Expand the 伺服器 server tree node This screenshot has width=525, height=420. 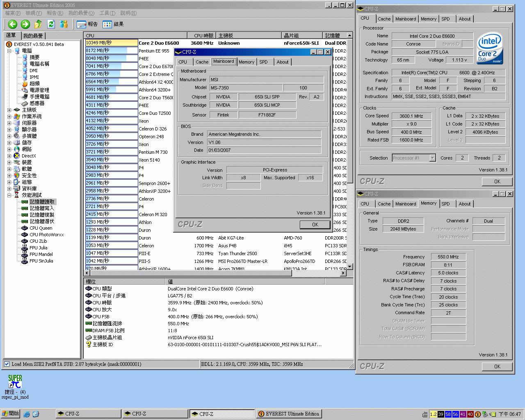(x=9, y=123)
